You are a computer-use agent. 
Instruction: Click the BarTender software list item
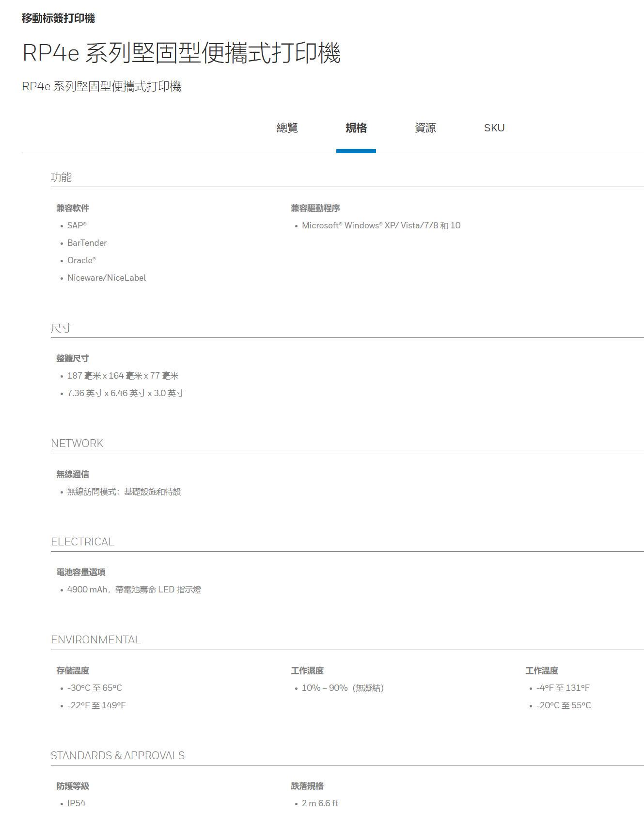pos(87,243)
